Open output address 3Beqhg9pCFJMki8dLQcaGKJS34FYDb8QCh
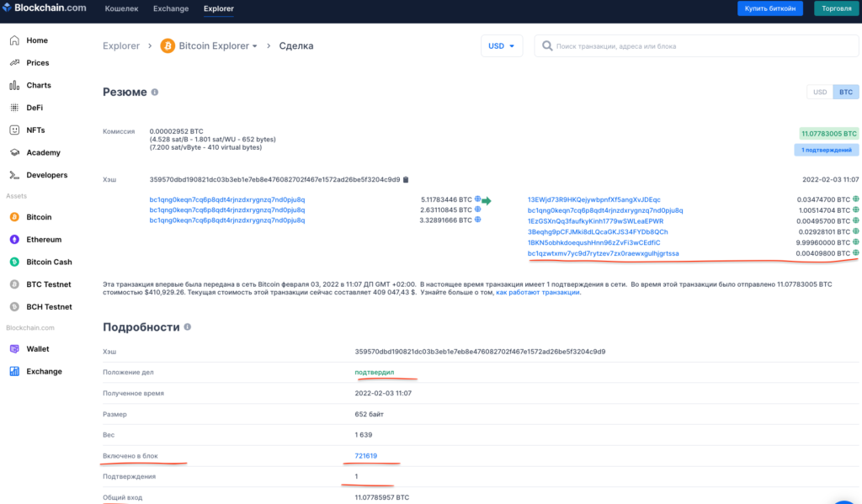 point(598,232)
